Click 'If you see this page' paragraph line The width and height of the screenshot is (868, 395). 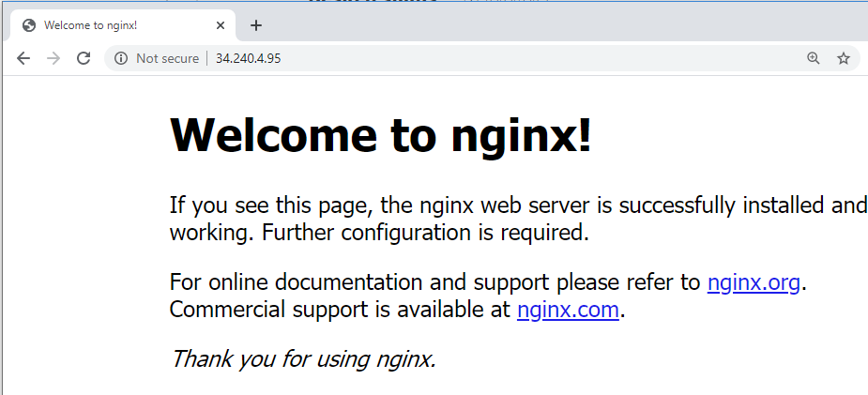[518, 205]
